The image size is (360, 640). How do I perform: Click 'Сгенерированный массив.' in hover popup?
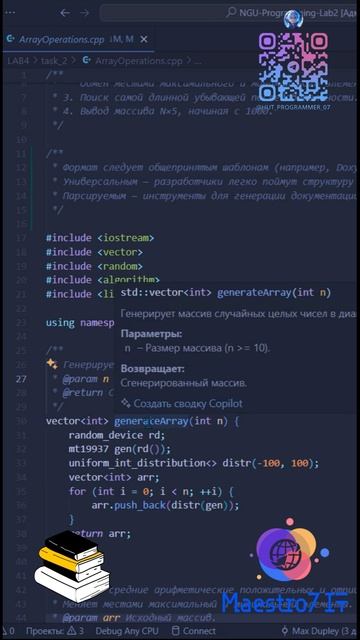point(184,383)
